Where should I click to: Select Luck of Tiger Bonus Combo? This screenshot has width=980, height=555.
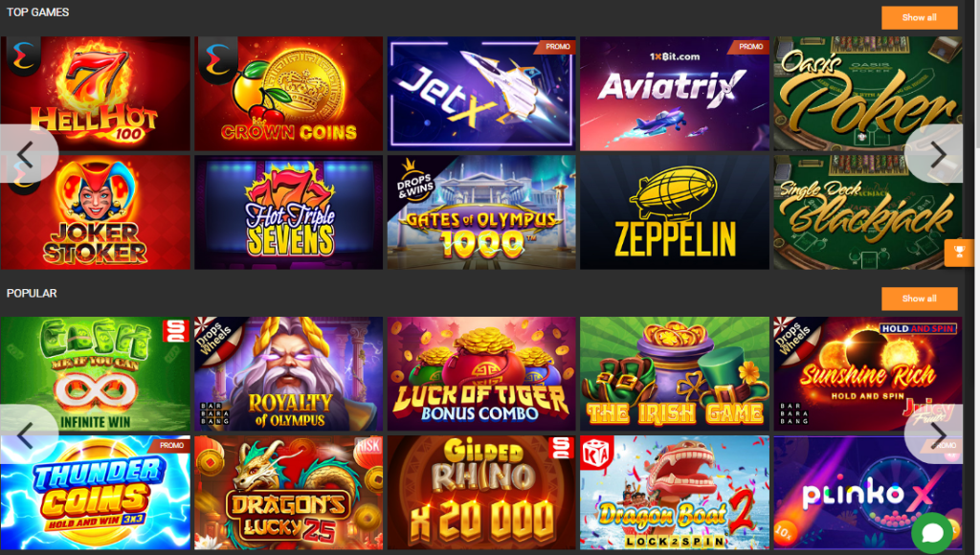click(x=481, y=374)
